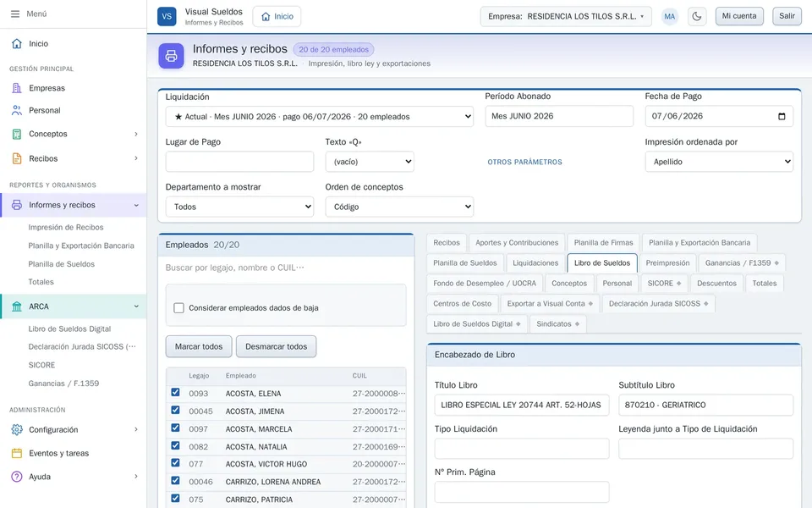Open Impresión de Recibos in the sidebar
This screenshot has width=812, height=508.
66,227
